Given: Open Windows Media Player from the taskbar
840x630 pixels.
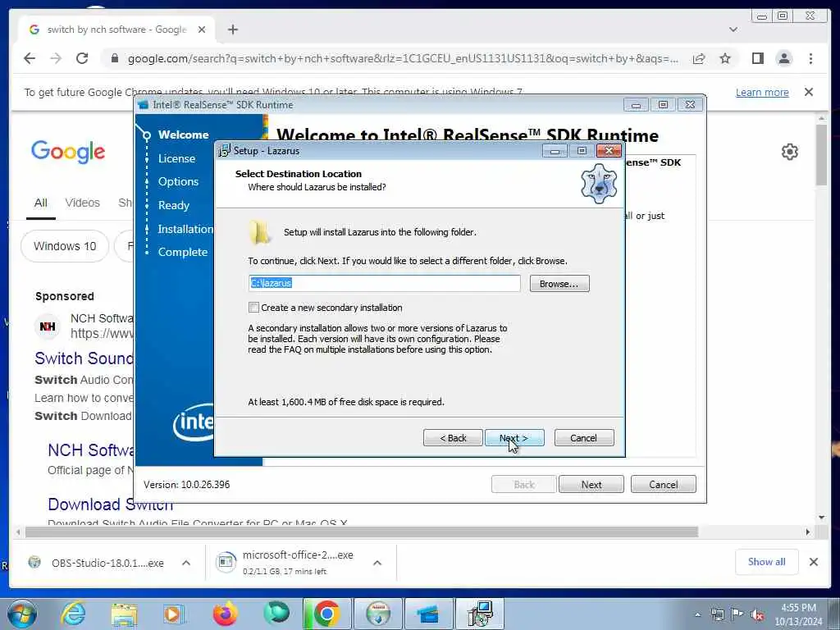Looking at the screenshot, I should coord(174,614).
